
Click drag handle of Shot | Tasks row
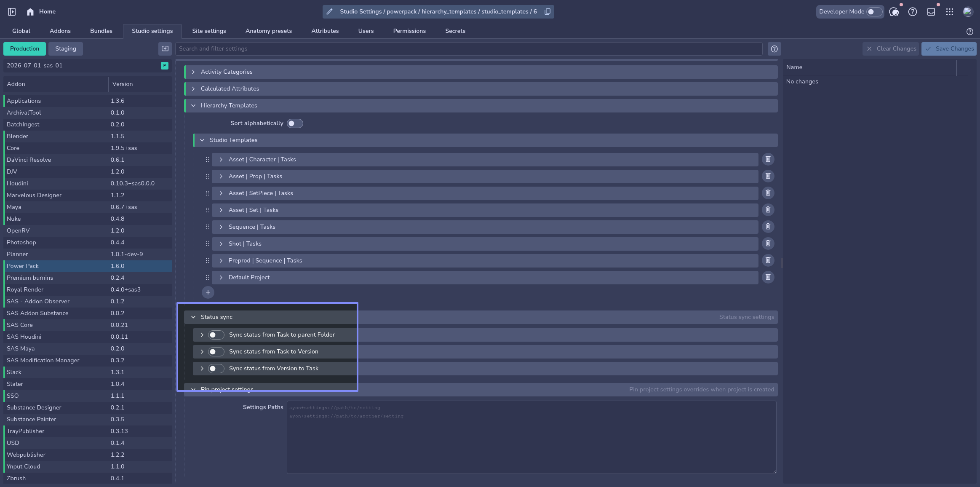coord(208,244)
